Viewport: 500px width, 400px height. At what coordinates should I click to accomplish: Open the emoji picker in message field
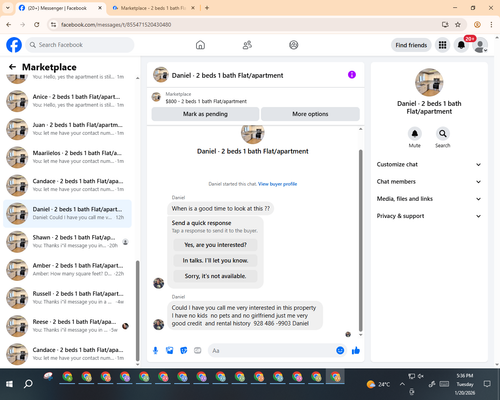[340, 350]
